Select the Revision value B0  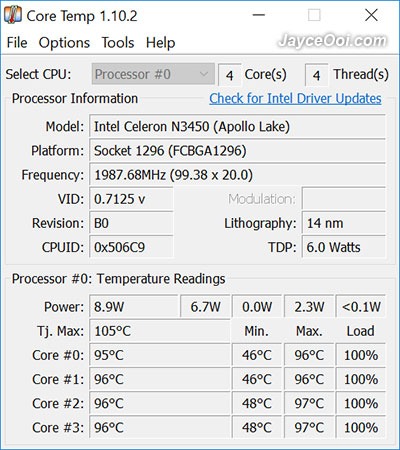(131, 223)
